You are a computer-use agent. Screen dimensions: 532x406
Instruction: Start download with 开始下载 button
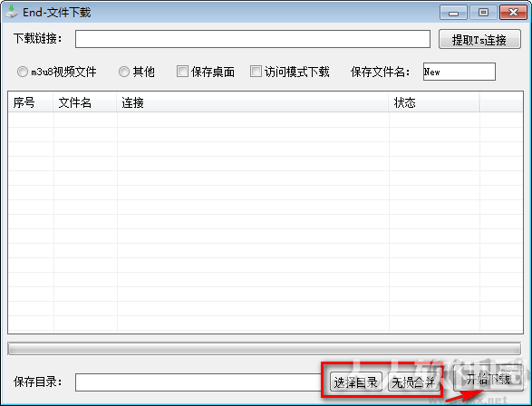pos(488,378)
